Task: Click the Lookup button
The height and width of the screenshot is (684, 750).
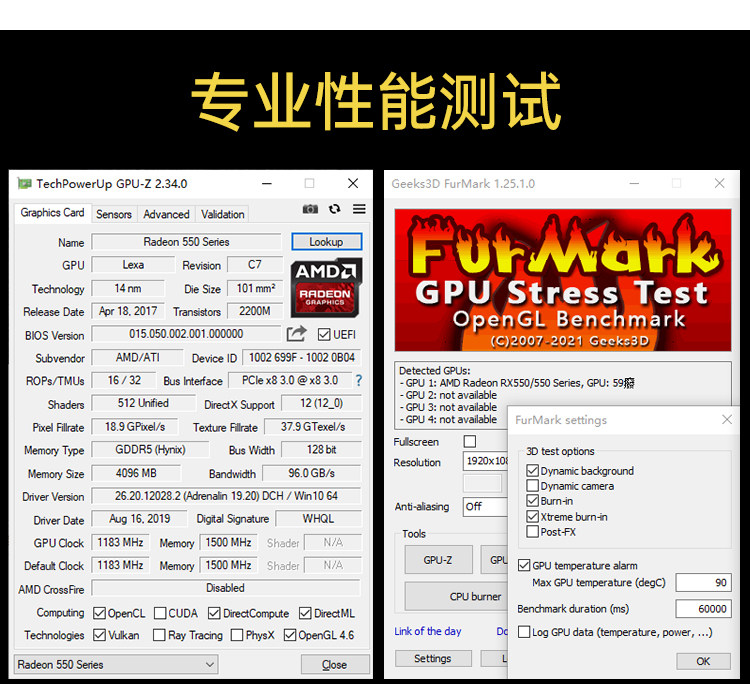Action: click(x=327, y=242)
